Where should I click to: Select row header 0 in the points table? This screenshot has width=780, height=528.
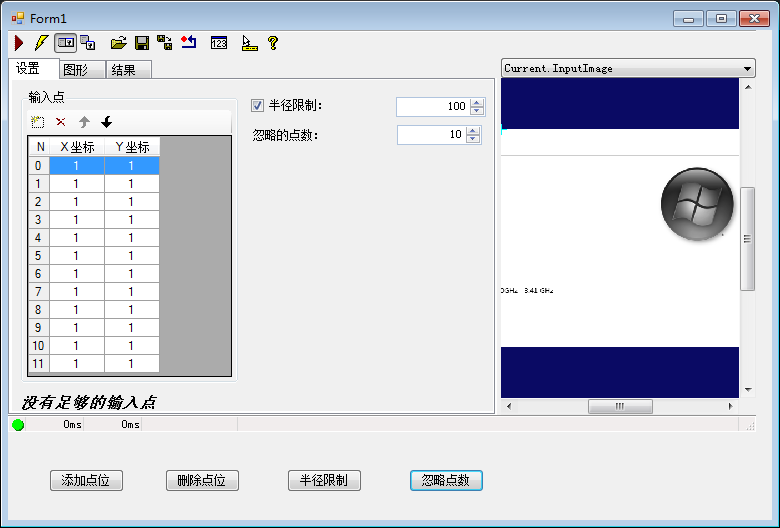(39, 166)
